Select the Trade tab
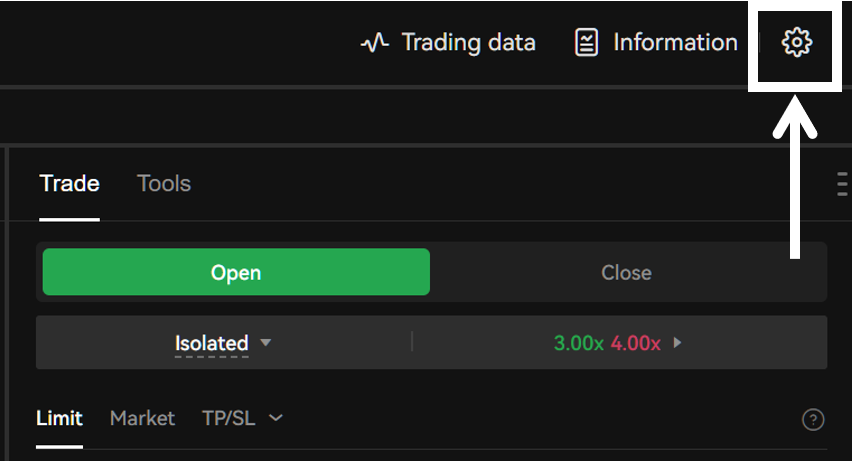This screenshot has width=852, height=461. pyautogui.click(x=70, y=183)
